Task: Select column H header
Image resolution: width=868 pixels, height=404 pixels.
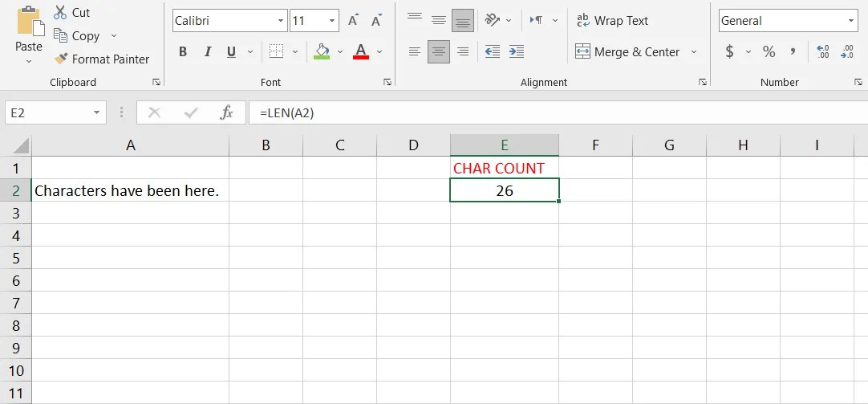Action: tap(743, 145)
